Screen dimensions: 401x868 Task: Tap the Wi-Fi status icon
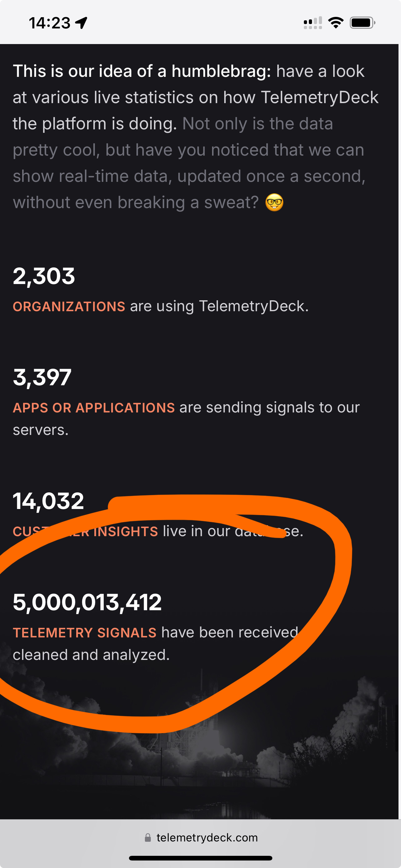336,22
